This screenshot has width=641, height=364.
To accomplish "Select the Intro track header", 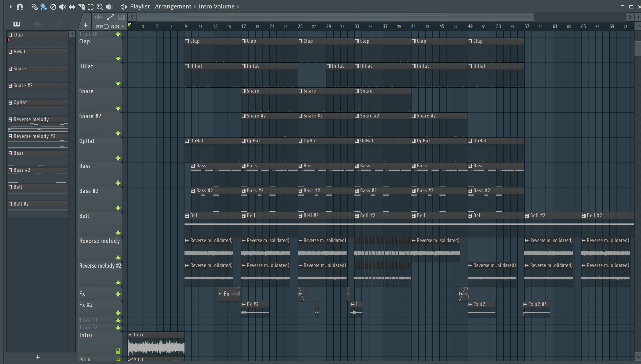I will (100, 344).
